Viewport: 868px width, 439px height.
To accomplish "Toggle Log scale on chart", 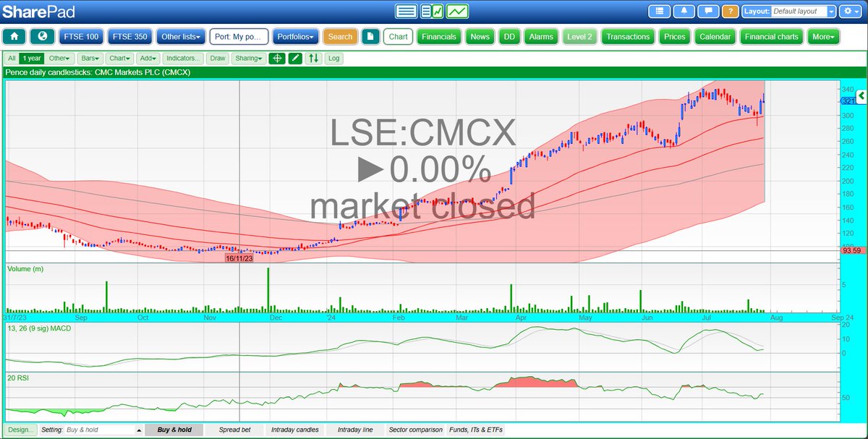I will coord(333,58).
